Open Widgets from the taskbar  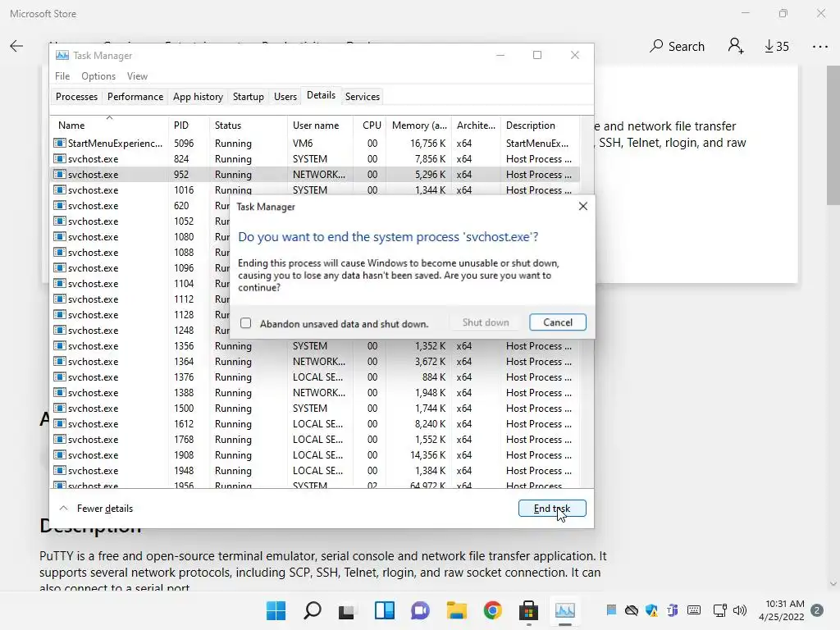point(384,610)
